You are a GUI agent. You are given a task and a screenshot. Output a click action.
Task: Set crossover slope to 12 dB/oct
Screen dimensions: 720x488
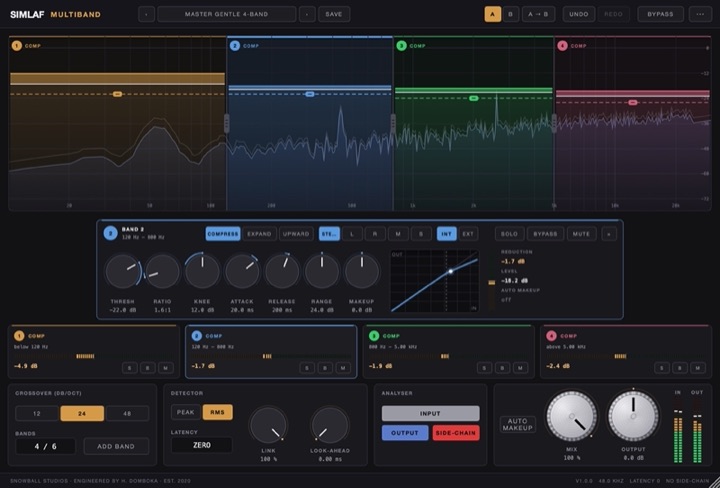(37, 414)
